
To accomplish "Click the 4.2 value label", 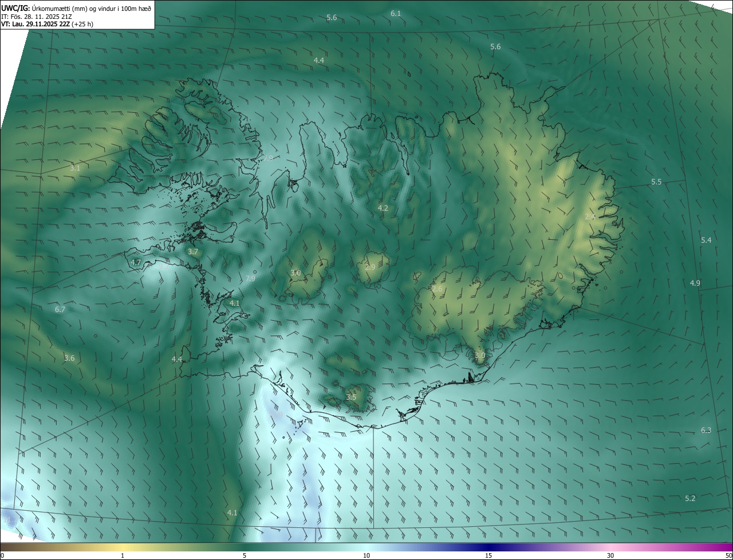I will pyautogui.click(x=383, y=208).
